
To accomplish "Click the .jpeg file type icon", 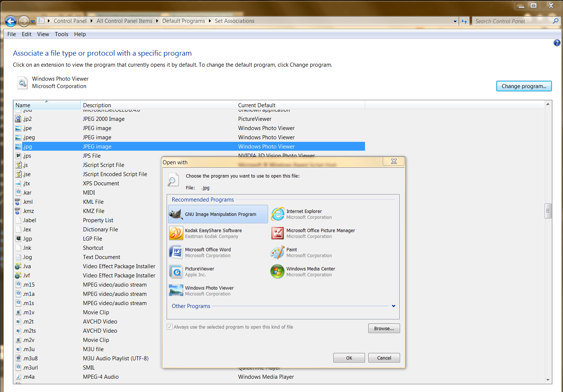I will click(x=18, y=137).
